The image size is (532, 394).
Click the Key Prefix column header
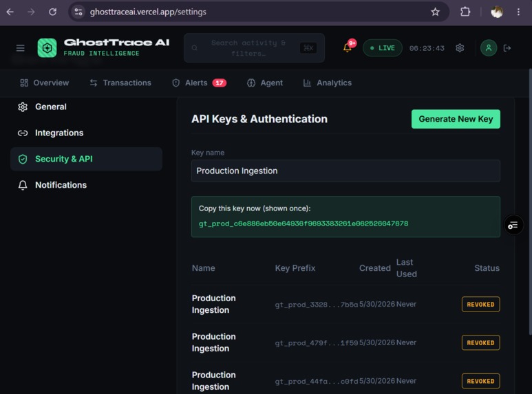tap(295, 268)
